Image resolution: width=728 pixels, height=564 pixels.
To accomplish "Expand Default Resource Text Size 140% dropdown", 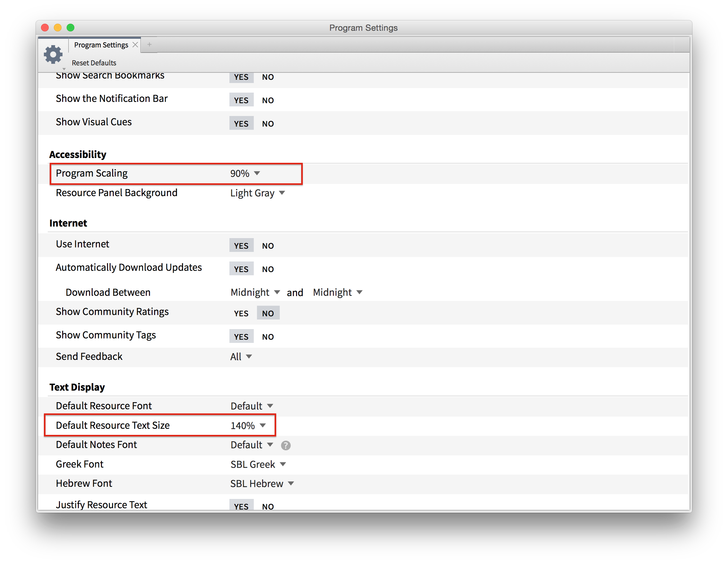I will pos(248,426).
